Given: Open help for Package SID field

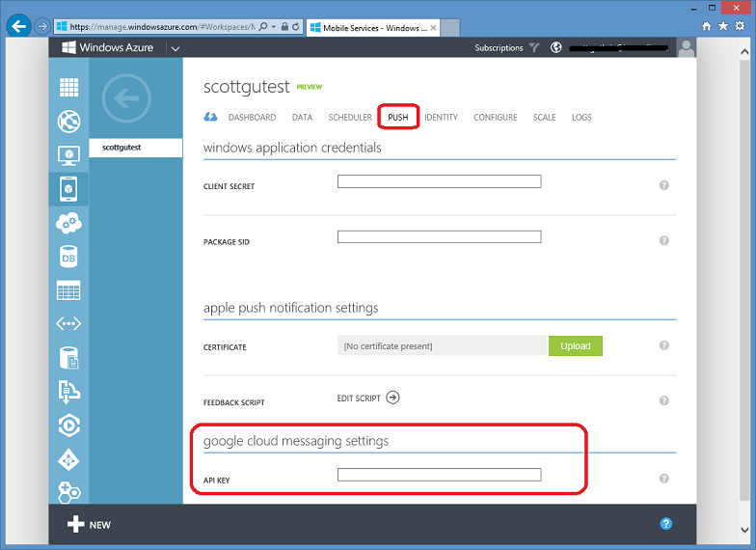Looking at the screenshot, I should [x=663, y=240].
